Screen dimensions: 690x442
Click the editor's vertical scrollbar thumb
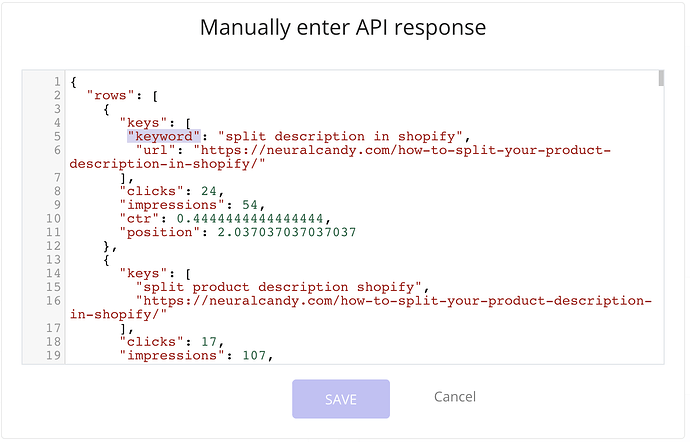click(x=660, y=80)
